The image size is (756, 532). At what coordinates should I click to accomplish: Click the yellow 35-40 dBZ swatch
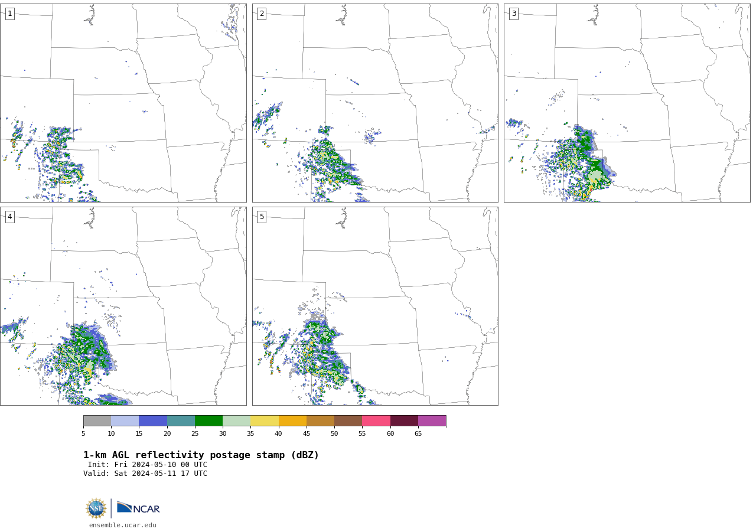point(265,421)
